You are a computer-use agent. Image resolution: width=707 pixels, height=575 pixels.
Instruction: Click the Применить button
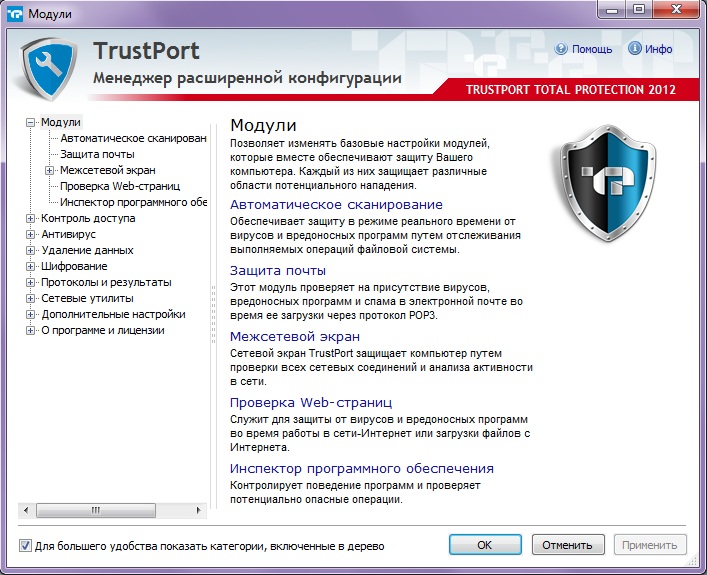click(650, 545)
